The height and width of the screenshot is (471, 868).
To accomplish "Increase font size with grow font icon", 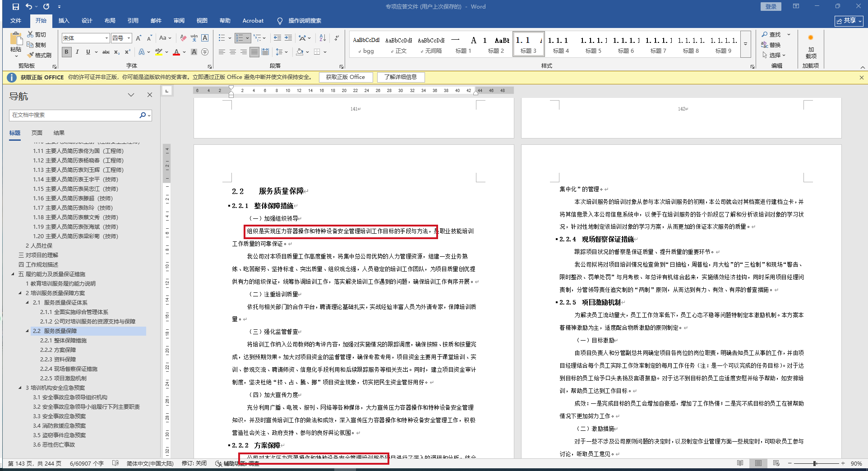I will pos(139,38).
